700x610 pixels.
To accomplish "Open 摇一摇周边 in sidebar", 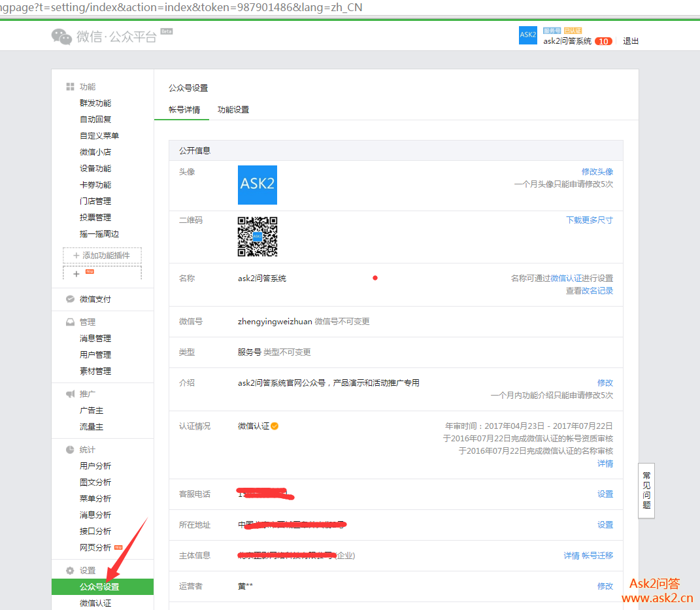I will pyautogui.click(x=99, y=233).
